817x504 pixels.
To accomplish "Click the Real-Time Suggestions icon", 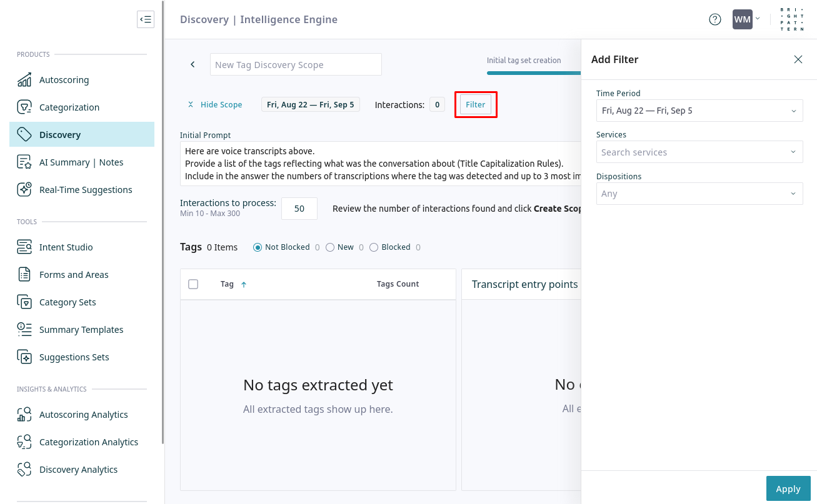I will click(24, 190).
